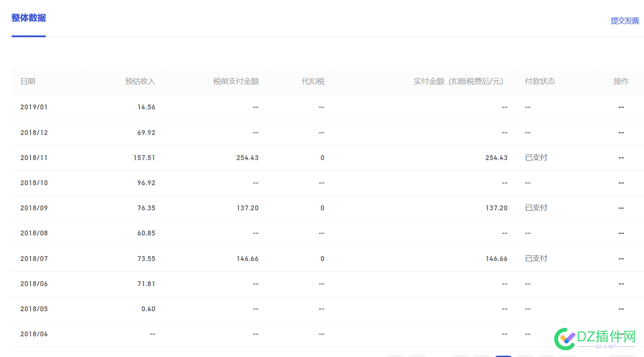Click 254.43 in the 税前支付金额 column
This screenshot has height=357, width=644.
[x=247, y=158]
